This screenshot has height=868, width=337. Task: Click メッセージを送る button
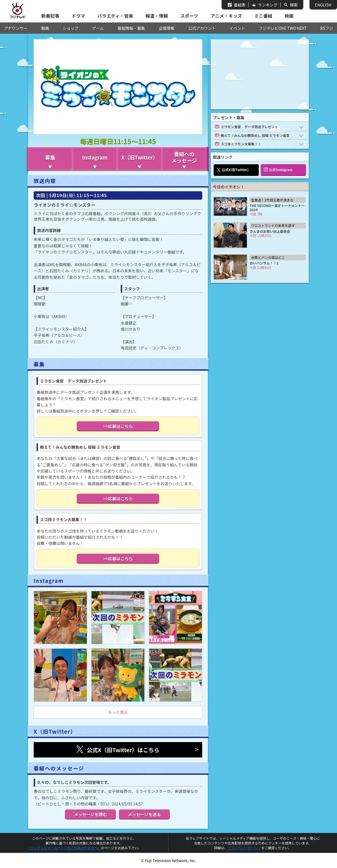point(144,814)
